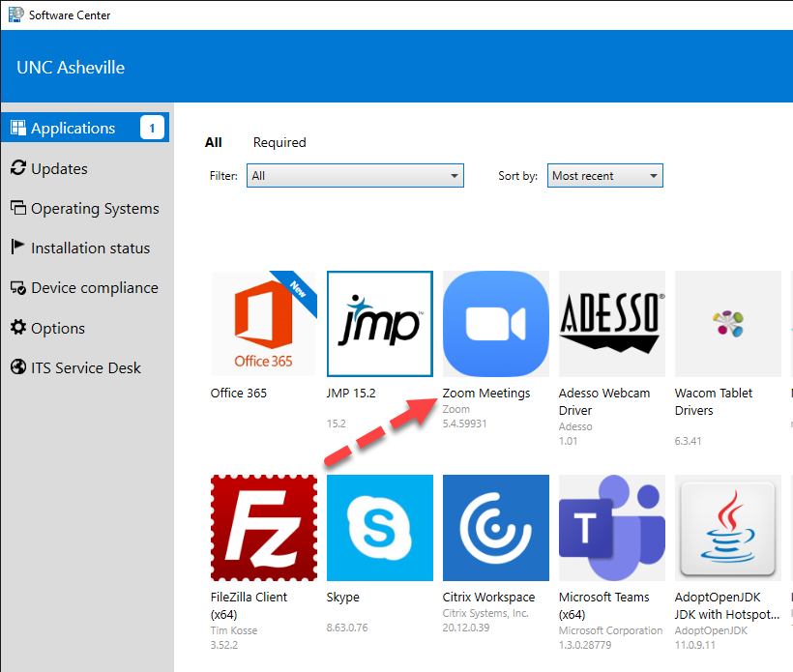Open the ITS Service Desk link

pos(85,367)
